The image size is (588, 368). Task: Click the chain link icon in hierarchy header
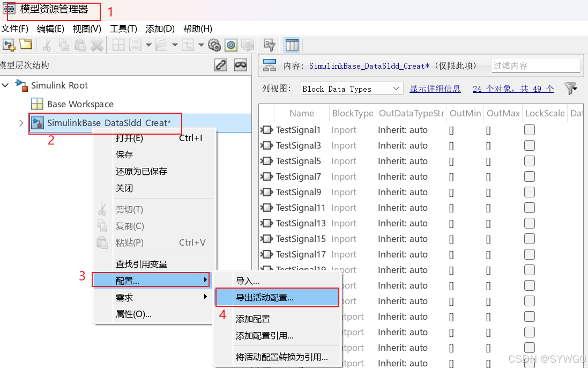coord(221,65)
